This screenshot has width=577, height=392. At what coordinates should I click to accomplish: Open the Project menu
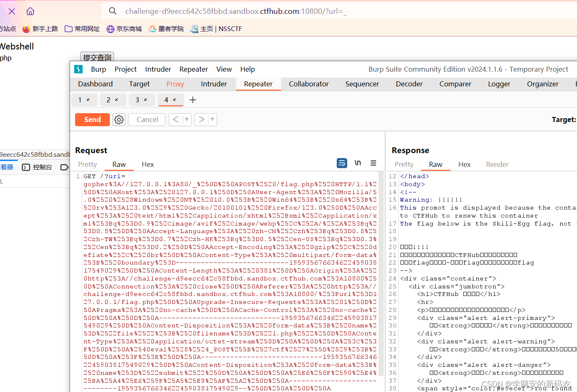[x=125, y=69]
